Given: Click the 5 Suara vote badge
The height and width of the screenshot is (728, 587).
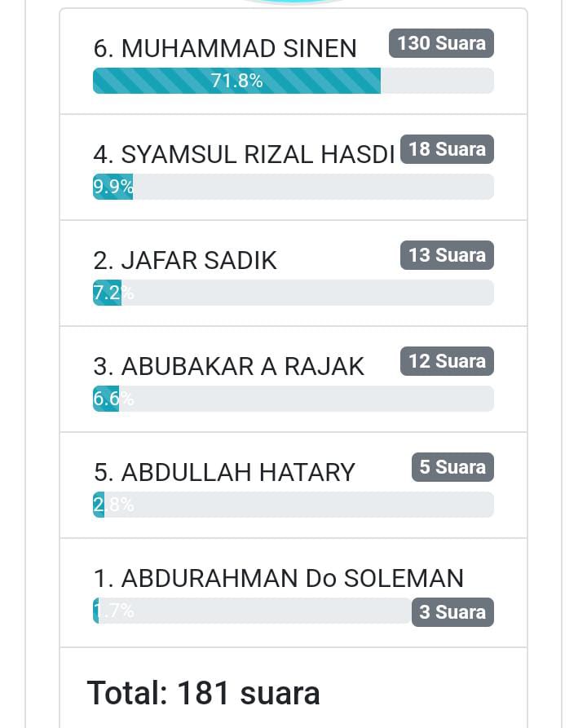Looking at the screenshot, I should (452, 467).
